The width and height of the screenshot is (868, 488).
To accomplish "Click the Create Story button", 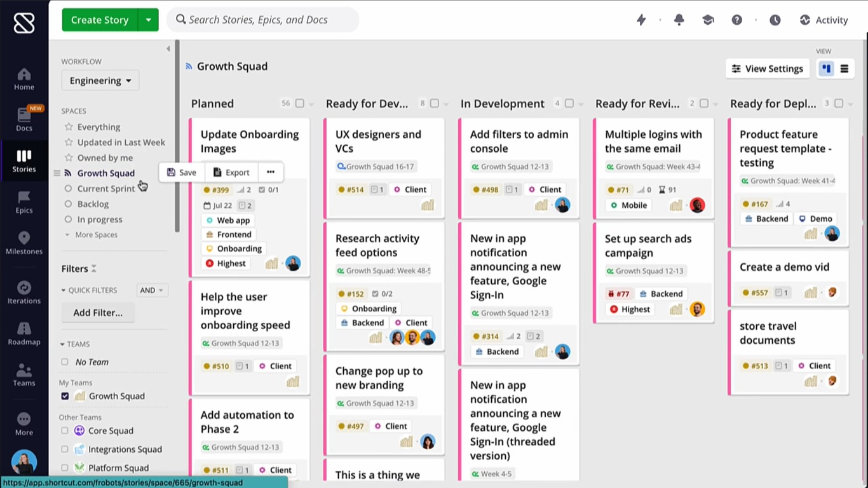I will tap(99, 20).
